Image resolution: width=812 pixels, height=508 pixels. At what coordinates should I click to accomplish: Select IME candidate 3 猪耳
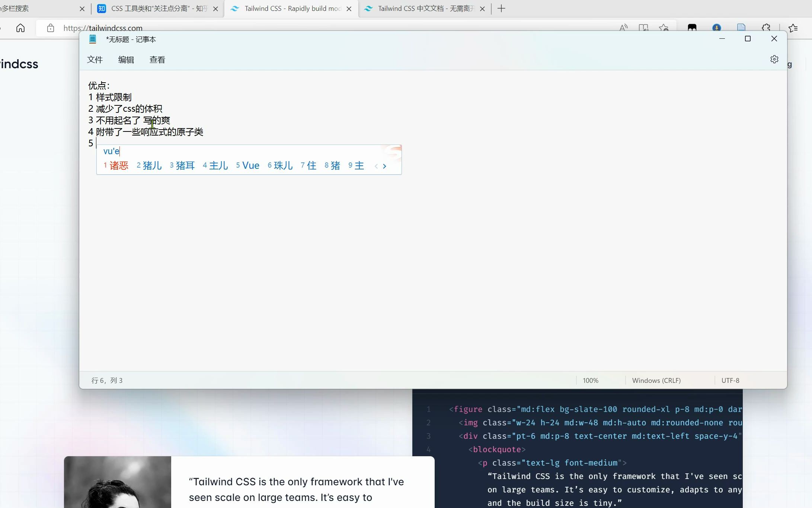[182, 166]
